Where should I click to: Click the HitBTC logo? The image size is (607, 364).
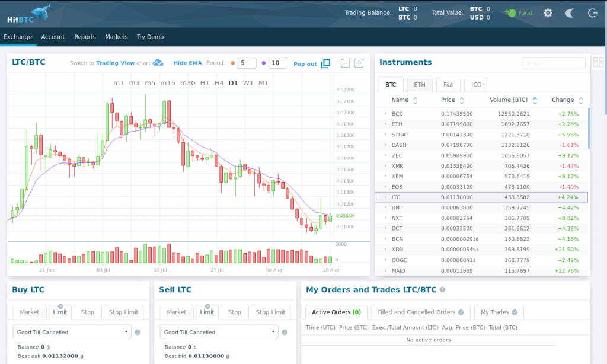[x=28, y=14]
